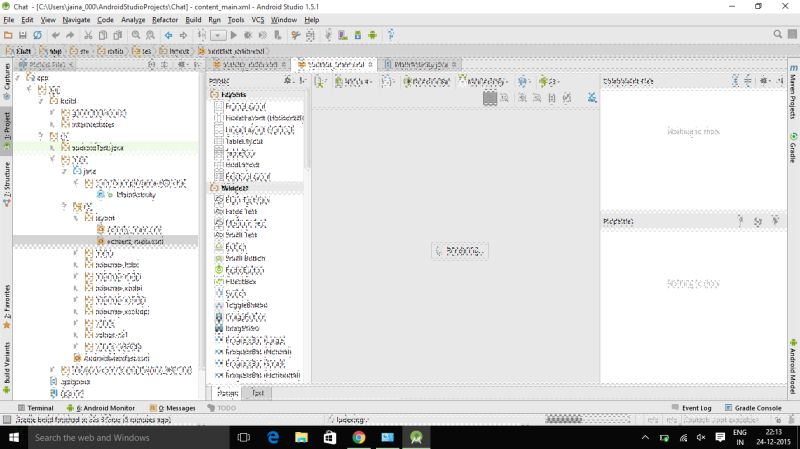Click Component Tree gear icon

pos(763,81)
